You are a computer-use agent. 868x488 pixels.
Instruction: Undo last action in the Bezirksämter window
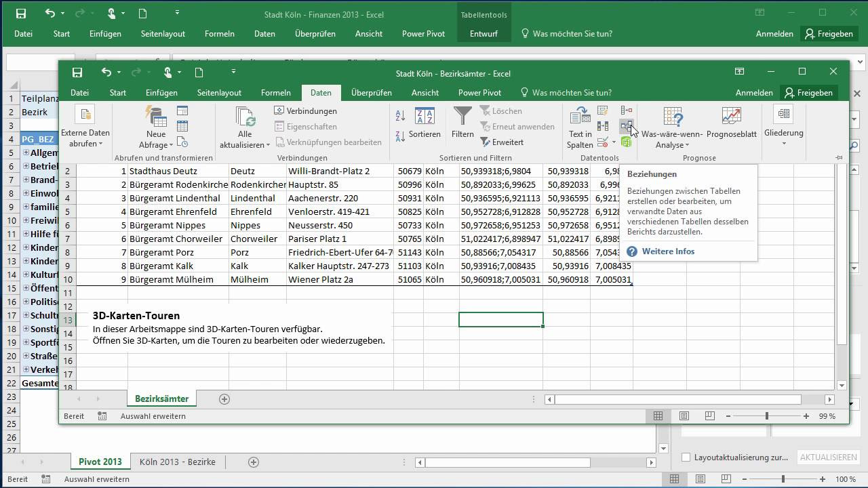[106, 73]
